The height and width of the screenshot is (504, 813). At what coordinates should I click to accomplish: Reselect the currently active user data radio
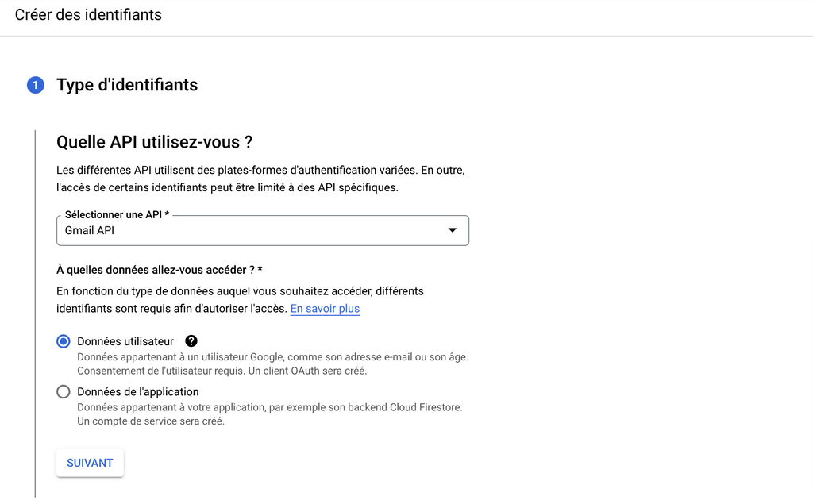(x=63, y=341)
